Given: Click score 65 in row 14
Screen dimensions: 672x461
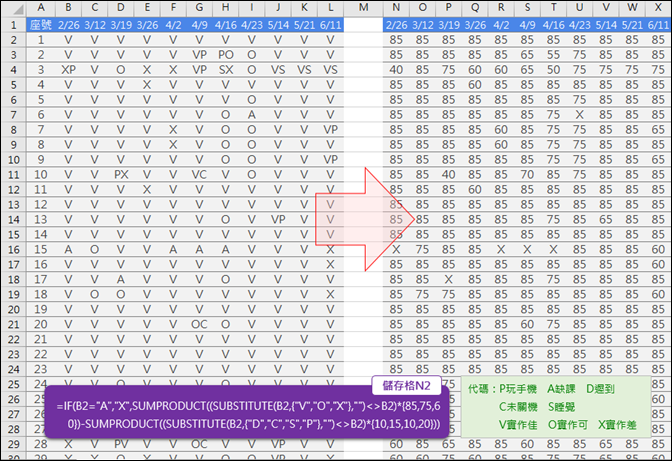Looking at the screenshot, I should pos(606,219).
